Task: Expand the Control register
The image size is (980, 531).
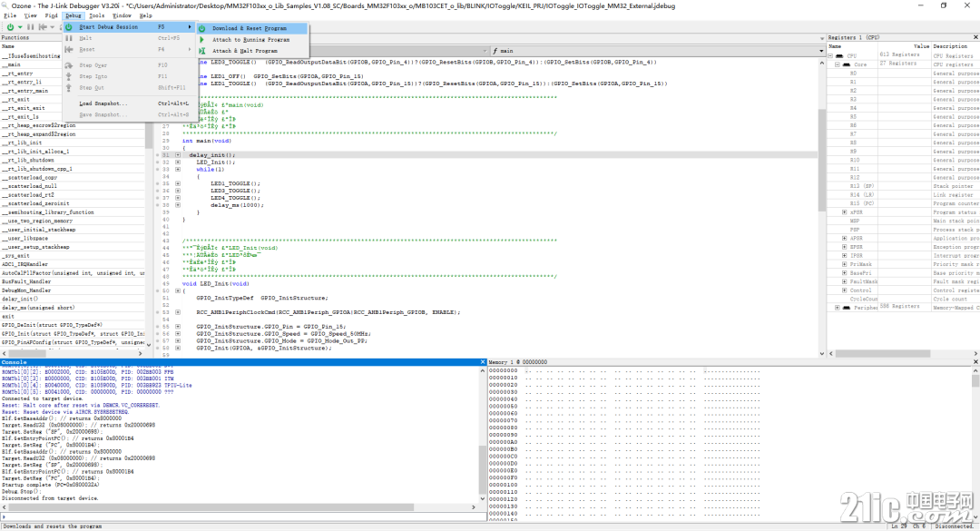Action: 845,290
